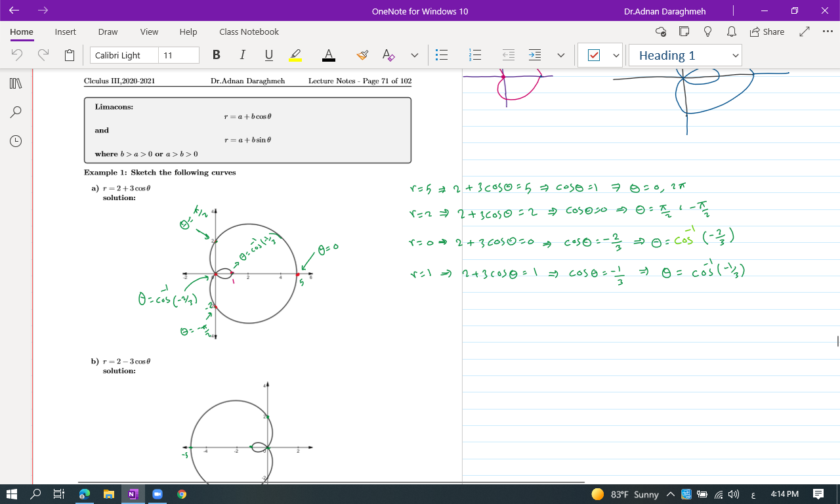The height and width of the screenshot is (504, 840).
Task: Open the font name box showing Calibri Light
Action: pos(124,55)
